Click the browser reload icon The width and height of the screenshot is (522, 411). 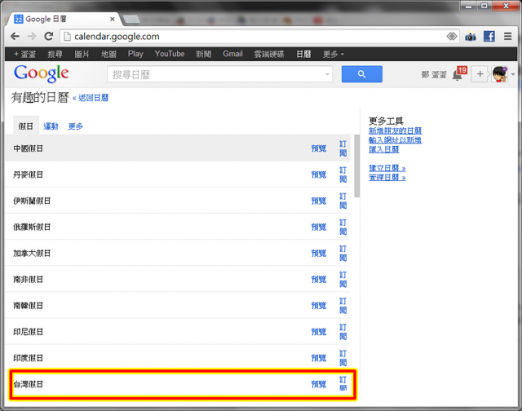pyautogui.click(x=49, y=36)
